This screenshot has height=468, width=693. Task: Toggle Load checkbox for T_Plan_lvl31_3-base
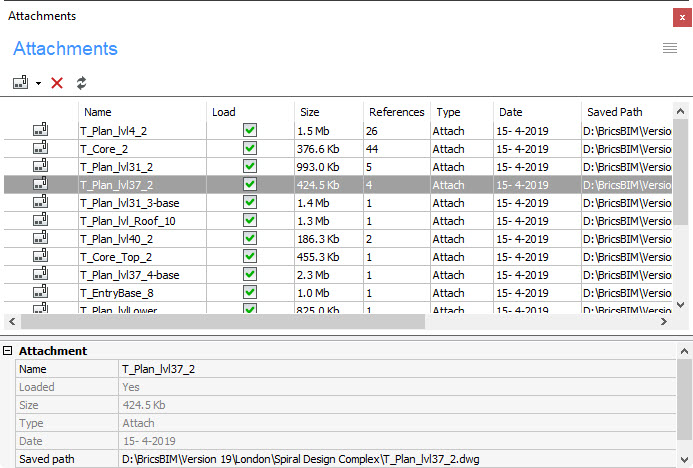point(250,202)
